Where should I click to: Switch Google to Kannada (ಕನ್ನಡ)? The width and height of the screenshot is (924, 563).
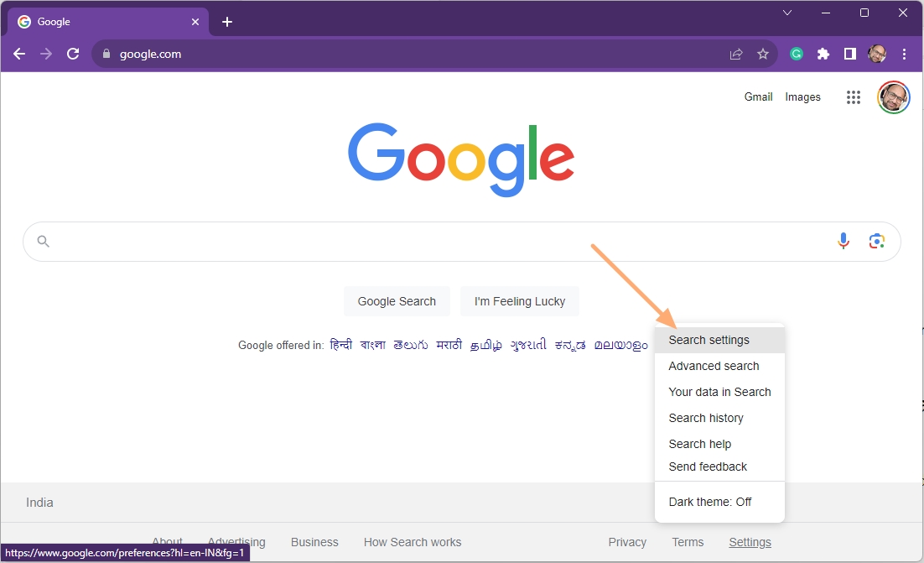(570, 345)
